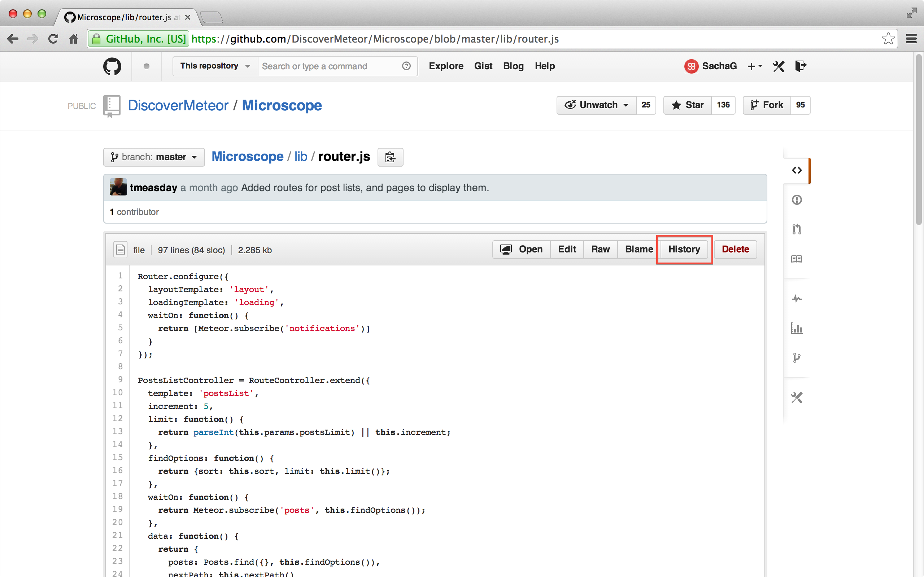Toggle the bookmark star in the address bar
Viewport: 924px width, 577px height.
889,39
